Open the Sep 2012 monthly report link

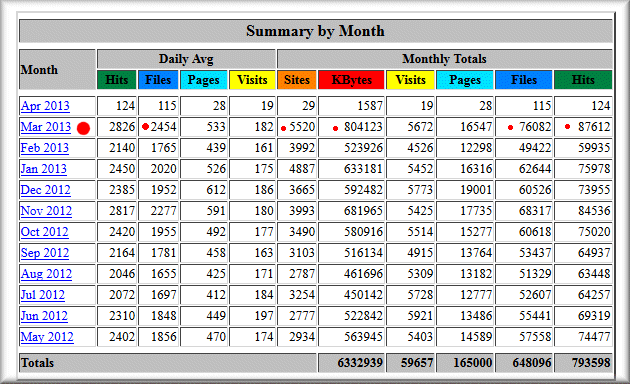[x=45, y=253]
